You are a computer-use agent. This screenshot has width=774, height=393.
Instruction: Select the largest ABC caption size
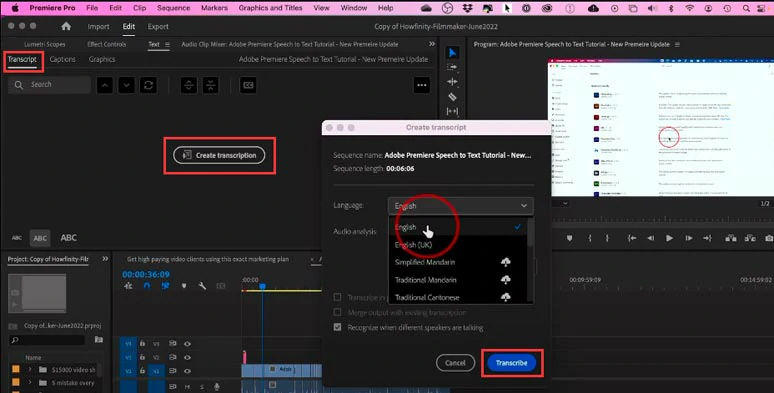[x=69, y=238]
